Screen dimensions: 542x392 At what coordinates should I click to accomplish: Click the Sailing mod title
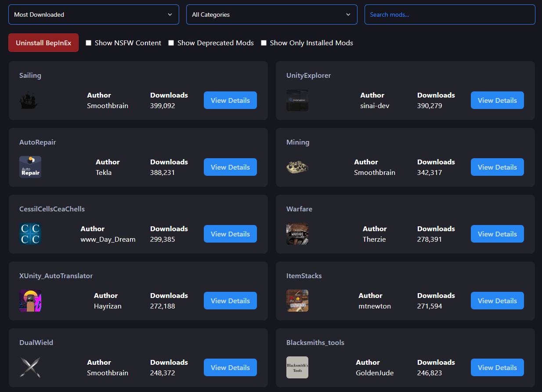tap(30, 76)
